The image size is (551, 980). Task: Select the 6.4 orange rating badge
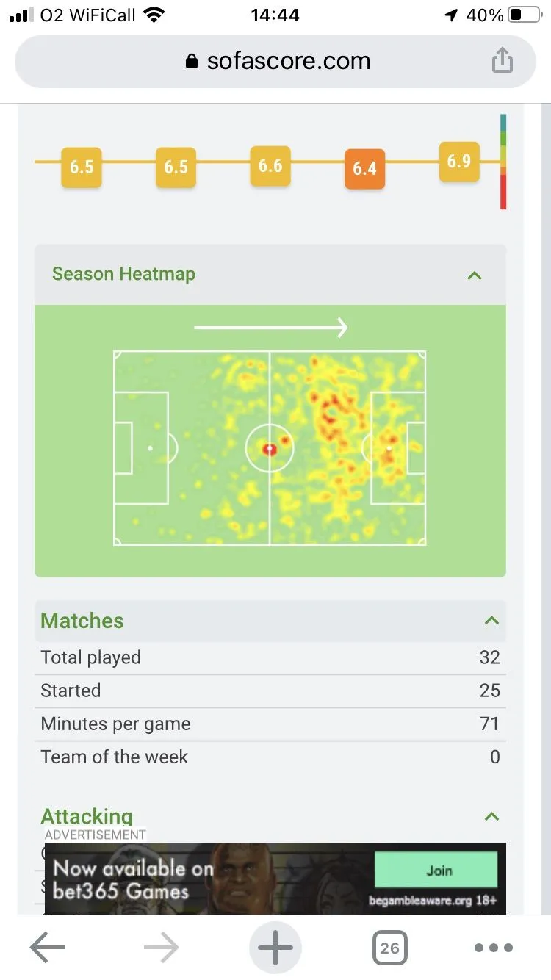tap(364, 169)
